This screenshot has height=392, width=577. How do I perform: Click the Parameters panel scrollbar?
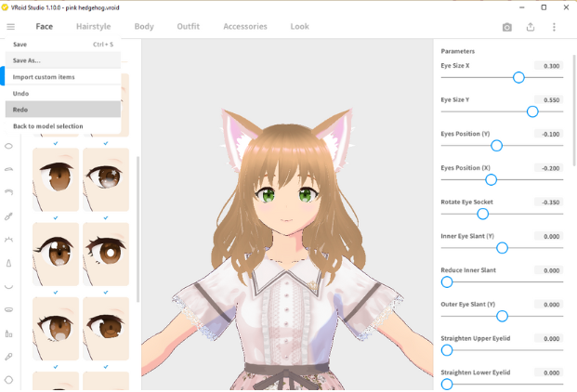(573, 111)
